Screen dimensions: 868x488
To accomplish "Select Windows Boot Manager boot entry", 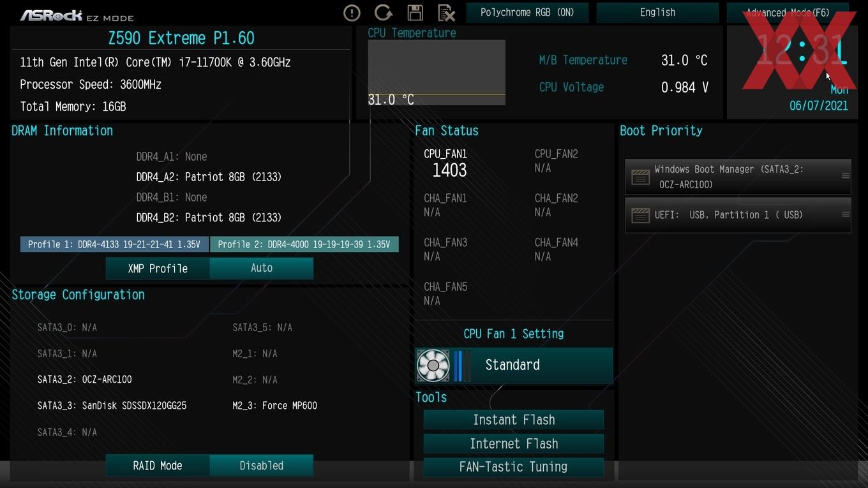I will pos(738,177).
